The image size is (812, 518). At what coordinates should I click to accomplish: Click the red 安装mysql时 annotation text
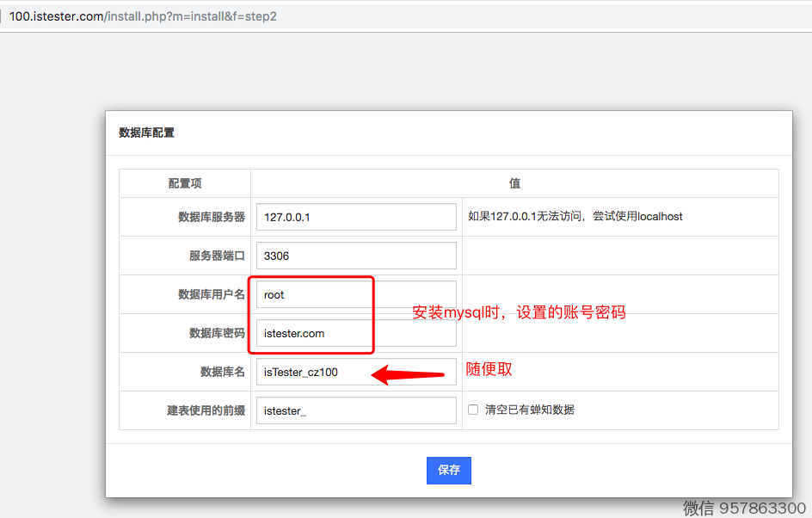(518, 312)
